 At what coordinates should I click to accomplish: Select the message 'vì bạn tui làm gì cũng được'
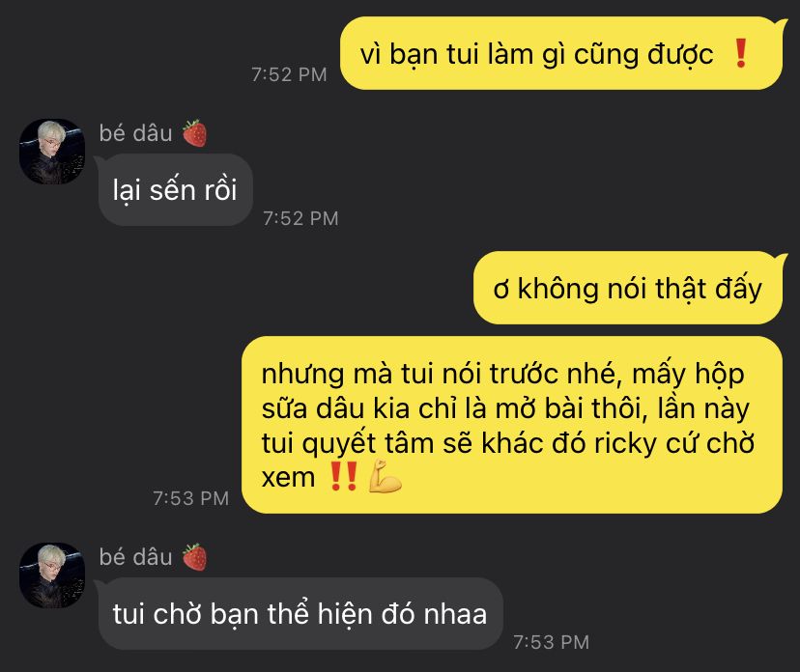tap(560, 53)
